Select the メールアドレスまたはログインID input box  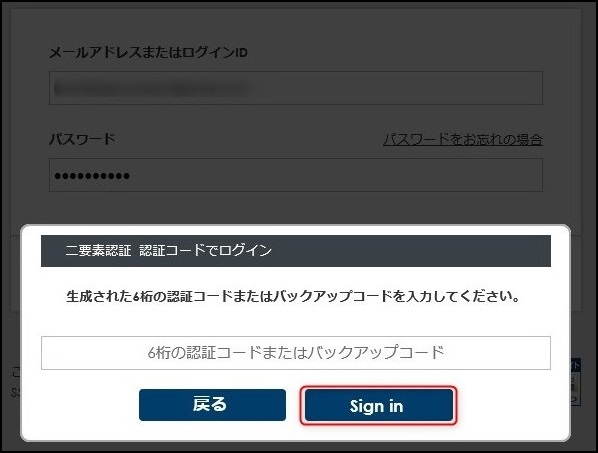[x=296, y=88]
